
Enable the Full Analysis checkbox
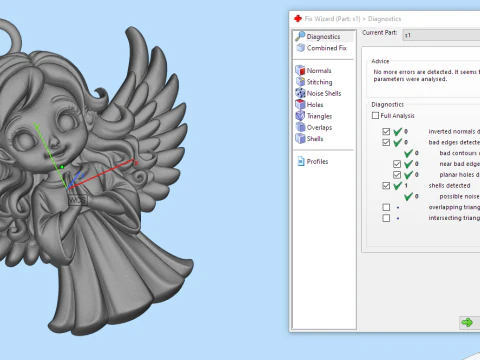coord(375,116)
